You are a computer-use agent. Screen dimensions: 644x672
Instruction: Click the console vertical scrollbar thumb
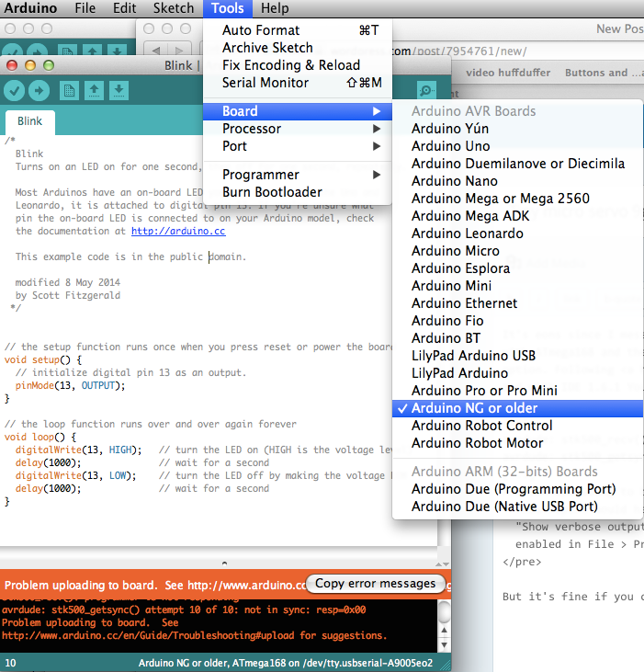(444, 611)
